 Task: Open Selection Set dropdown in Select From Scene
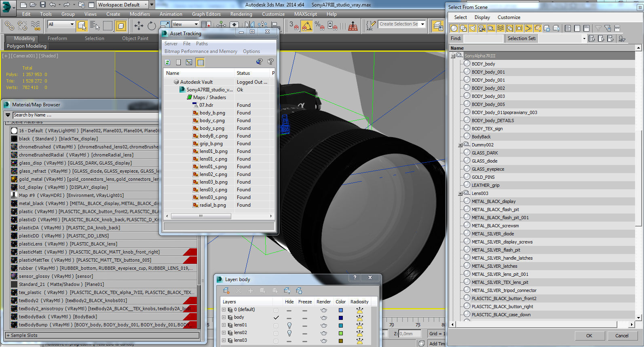click(x=584, y=38)
